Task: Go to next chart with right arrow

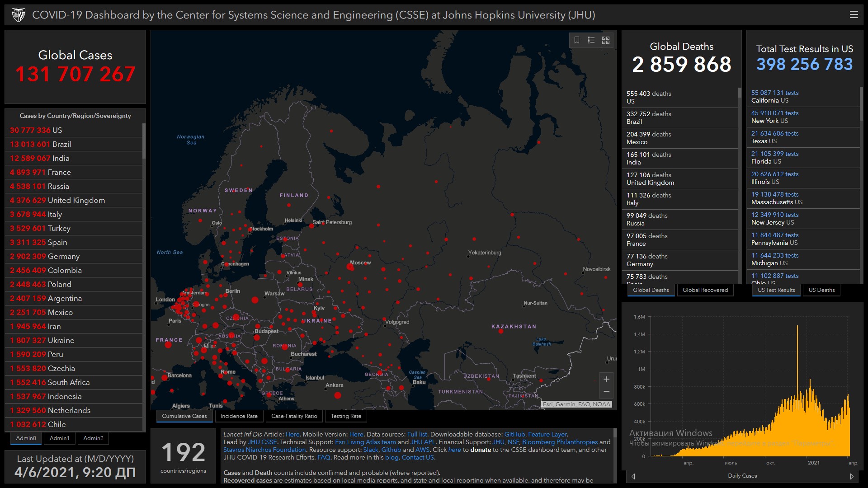Action: pyautogui.click(x=852, y=476)
